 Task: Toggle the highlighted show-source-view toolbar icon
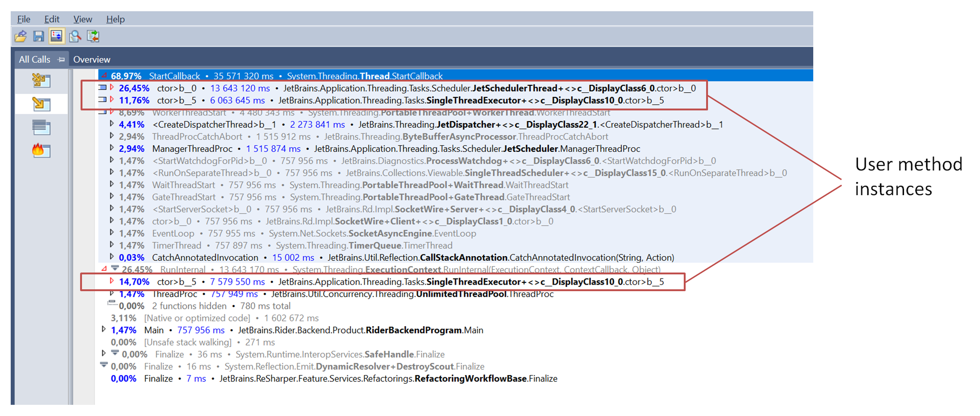coord(56,36)
